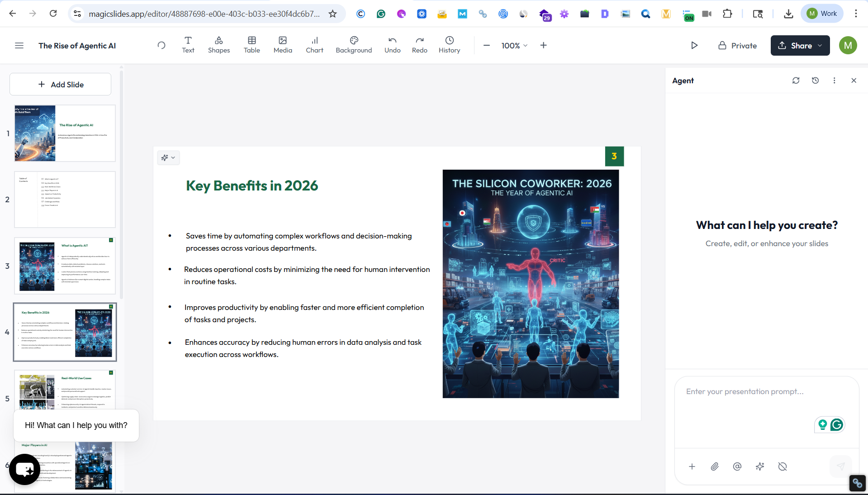Click the attach file paperclip icon
Screen dimensions: 868x495
coord(715,466)
